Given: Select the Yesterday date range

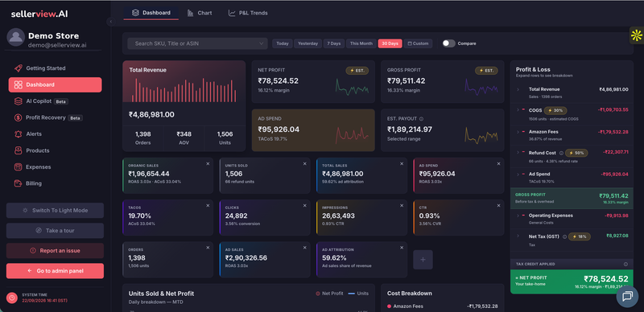Looking at the screenshot, I should coord(308,43).
